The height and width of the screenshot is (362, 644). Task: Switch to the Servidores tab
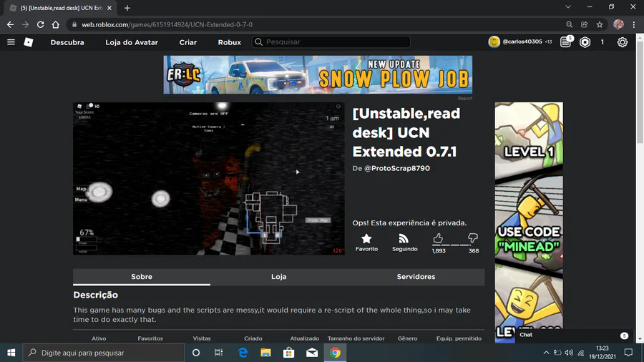[416, 277]
